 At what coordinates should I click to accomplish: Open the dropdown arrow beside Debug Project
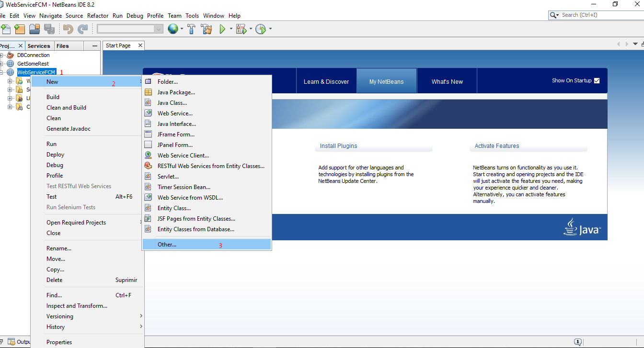(x=250, y=29)
